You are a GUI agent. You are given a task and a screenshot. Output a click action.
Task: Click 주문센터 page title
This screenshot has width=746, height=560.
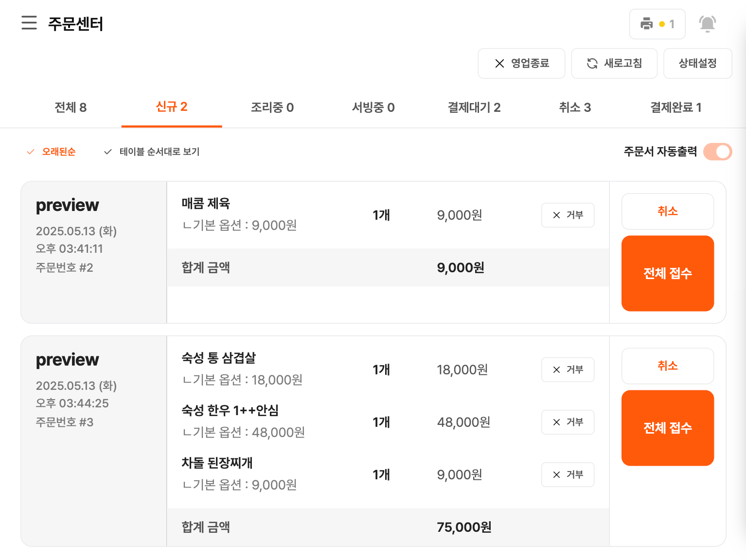[75, 24]
